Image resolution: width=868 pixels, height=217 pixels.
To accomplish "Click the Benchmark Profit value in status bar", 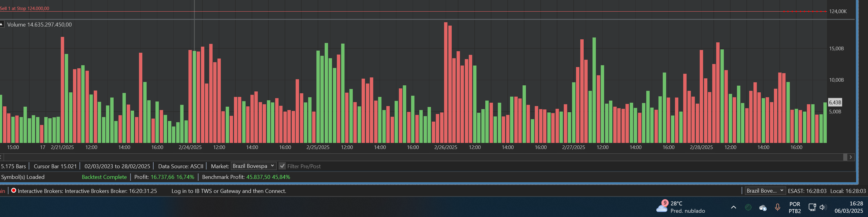I will 268,177.
